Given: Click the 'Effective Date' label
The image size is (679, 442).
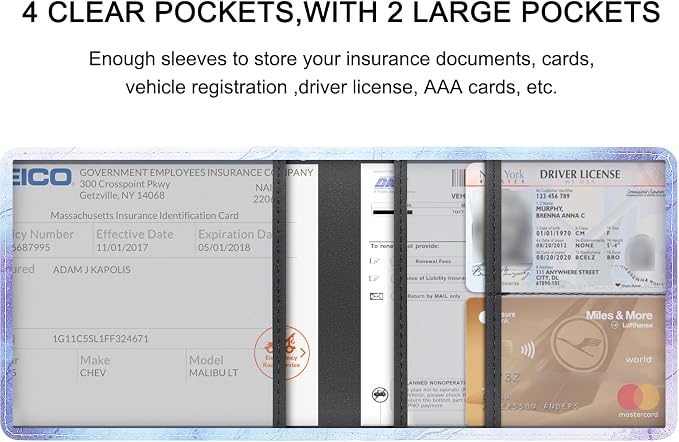Looking at the screenshot, I should tap(135, 234).
